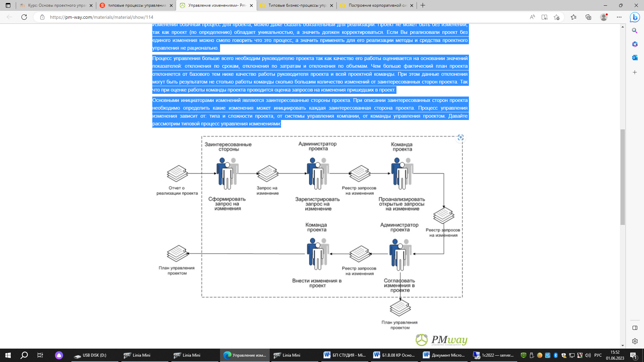
Task: Switch to 'Курс: Основы проектного упра' tab
Action: pyautogui.click(x=56, y=5)
